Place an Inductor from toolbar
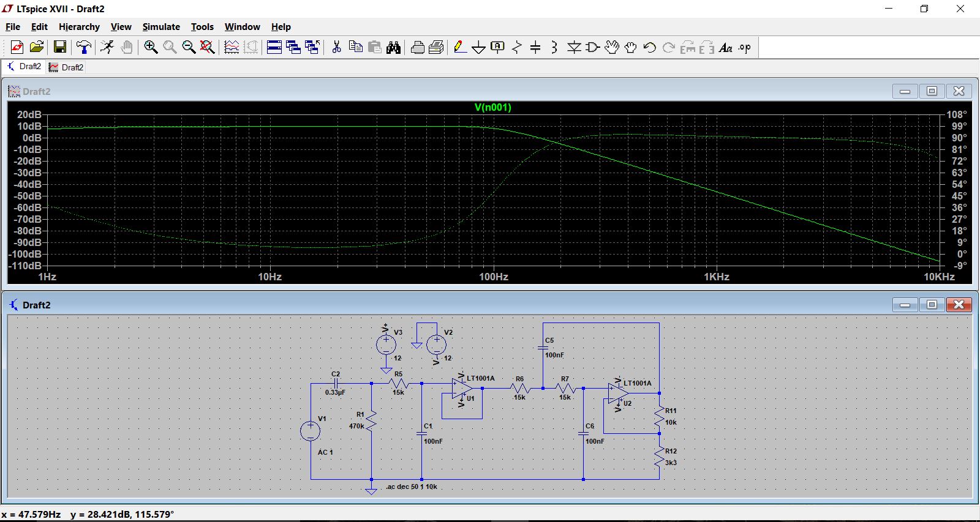The width and height of the screenshot is (980, 522). point(554,47)
